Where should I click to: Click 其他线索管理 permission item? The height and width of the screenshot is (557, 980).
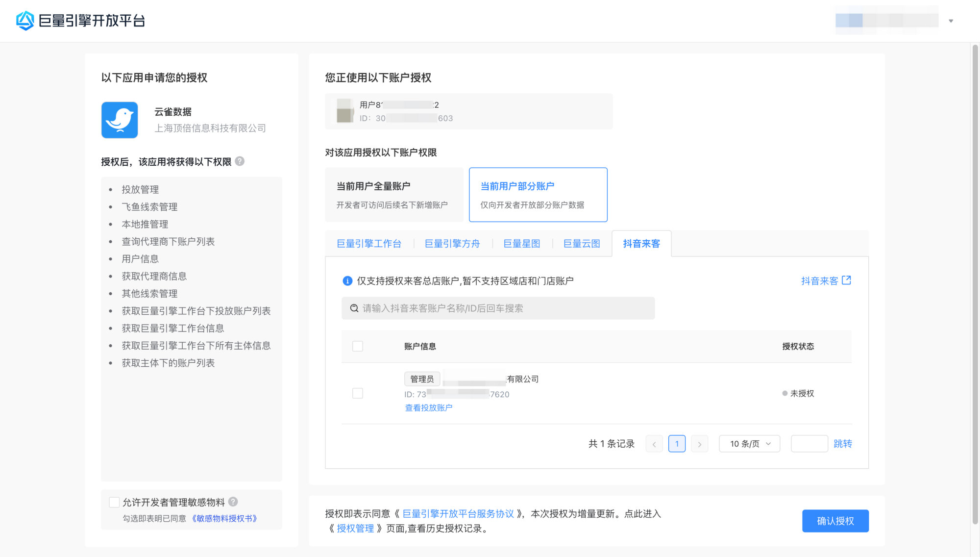[149, 294]
